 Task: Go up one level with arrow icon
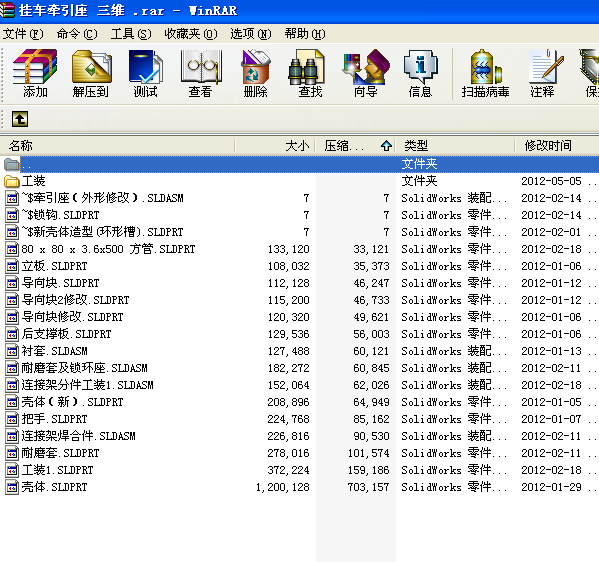(x=19, y=119)
